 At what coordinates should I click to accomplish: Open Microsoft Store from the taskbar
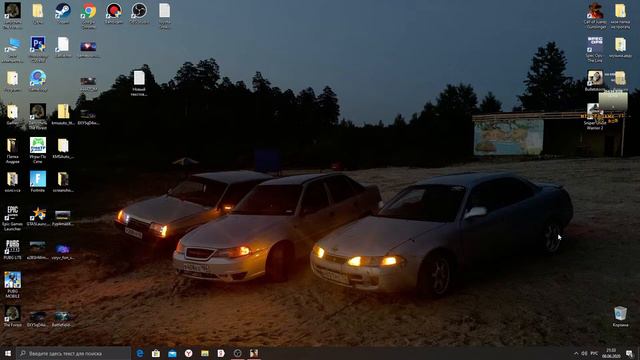pyautogui.click(x=156, y=353)
